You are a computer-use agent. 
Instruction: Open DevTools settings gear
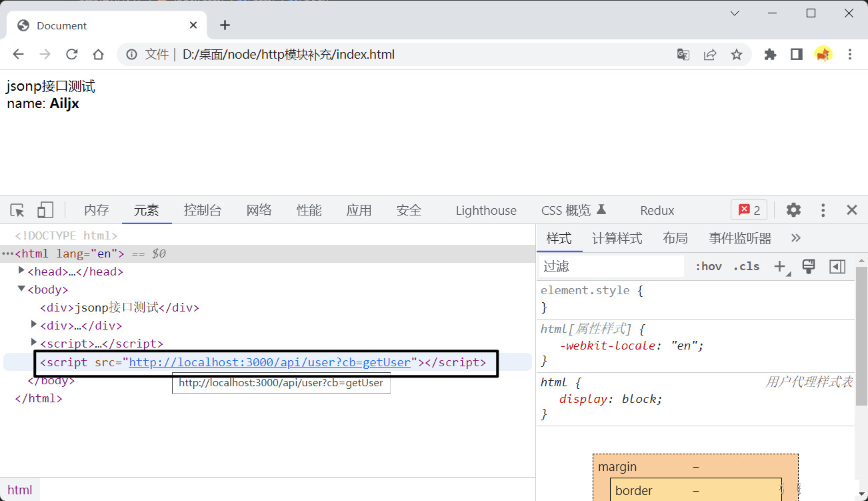tap(793, 210)
